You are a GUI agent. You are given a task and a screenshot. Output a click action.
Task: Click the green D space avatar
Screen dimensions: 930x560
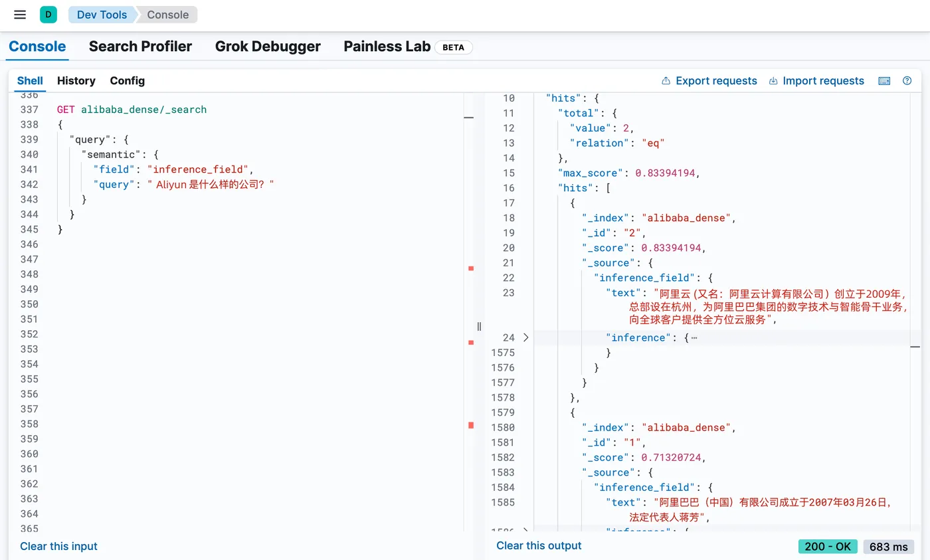[48, 14]
